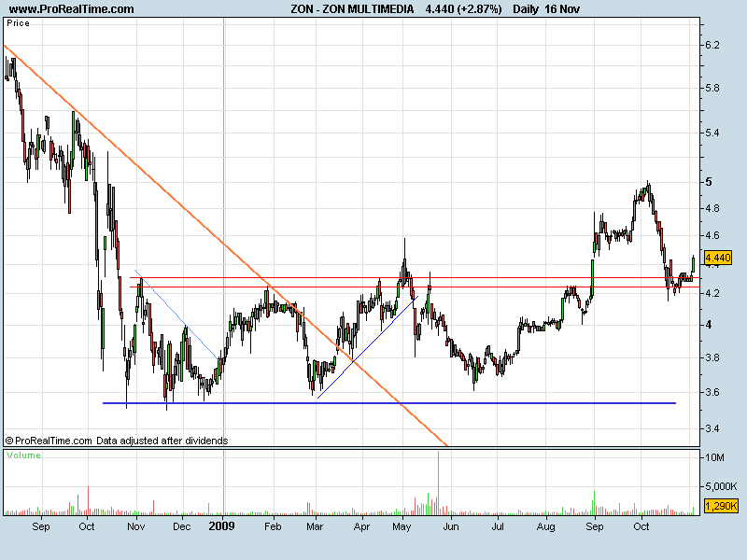Screen dimensions: 747x560
Task: Click the Mar month label on time axis
Action: tap(315, 526)
